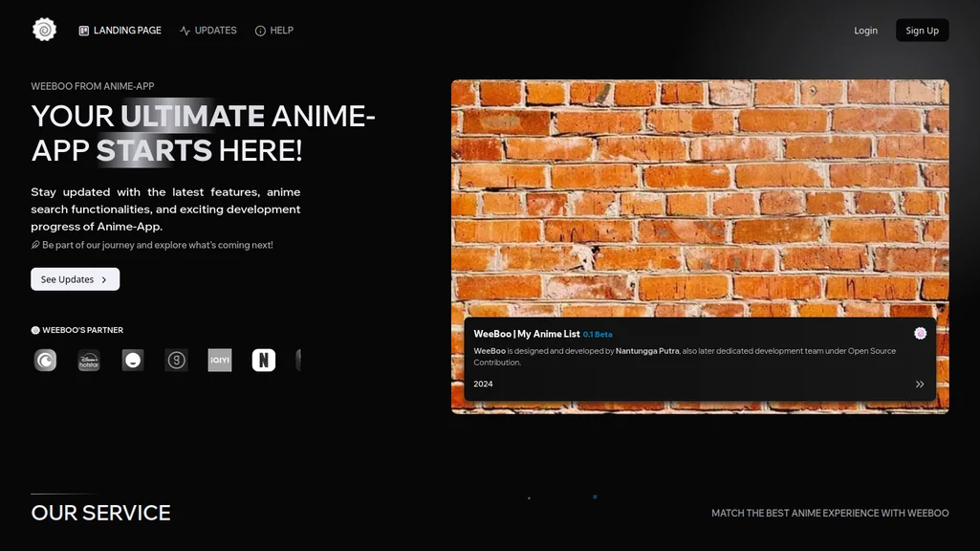Viewport: 980px width, 551px height.
Task: Open the UPDATES menu item
Action: 214,30
